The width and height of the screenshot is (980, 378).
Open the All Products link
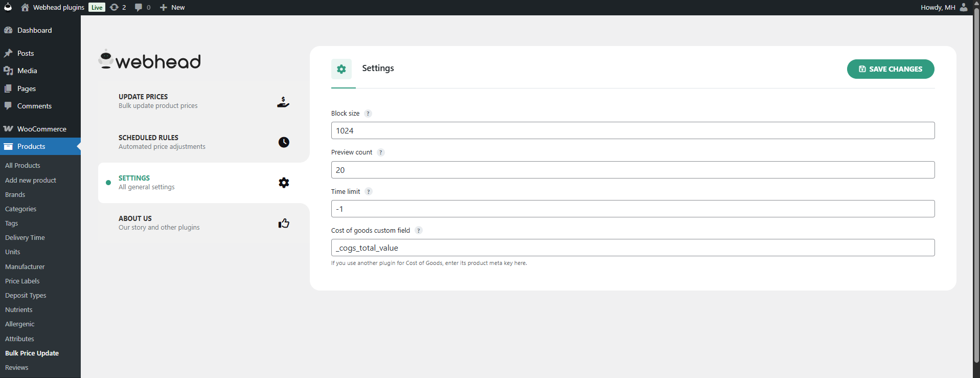[22, 166]
